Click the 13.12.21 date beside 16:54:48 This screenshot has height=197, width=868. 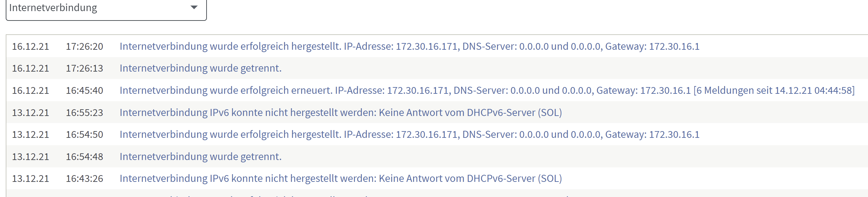(x=31, y=157)
